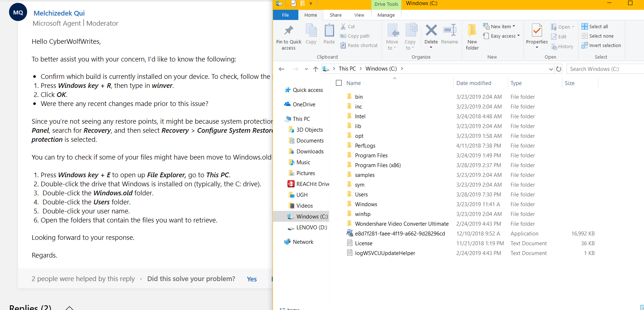Open the New item dropdown
The image size is (644, 310).
coord(499,26)
